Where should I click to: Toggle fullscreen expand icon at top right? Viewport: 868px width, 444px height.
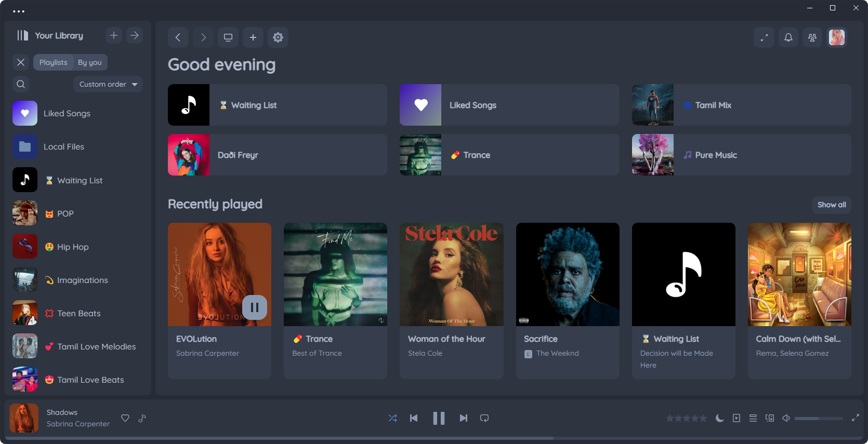pos(764,37)
